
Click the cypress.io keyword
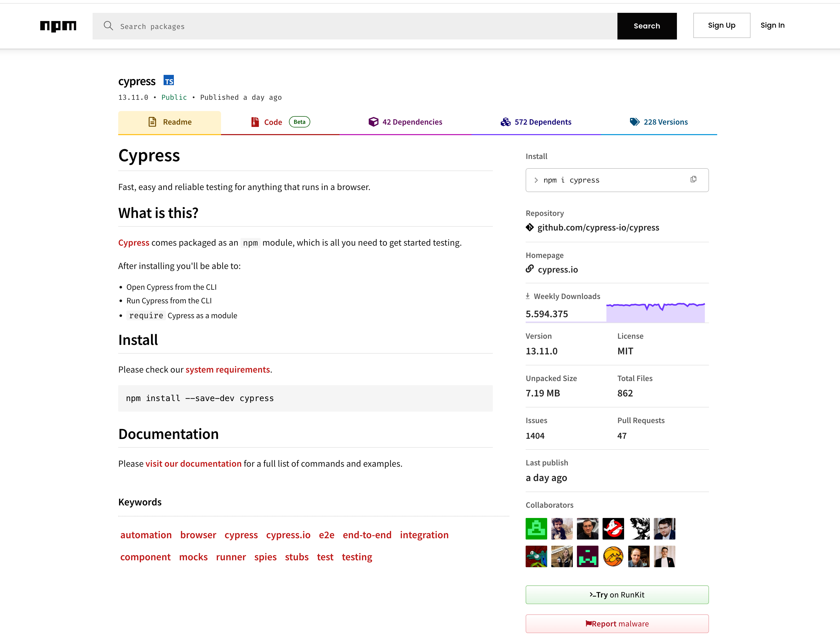click(288, 535)
